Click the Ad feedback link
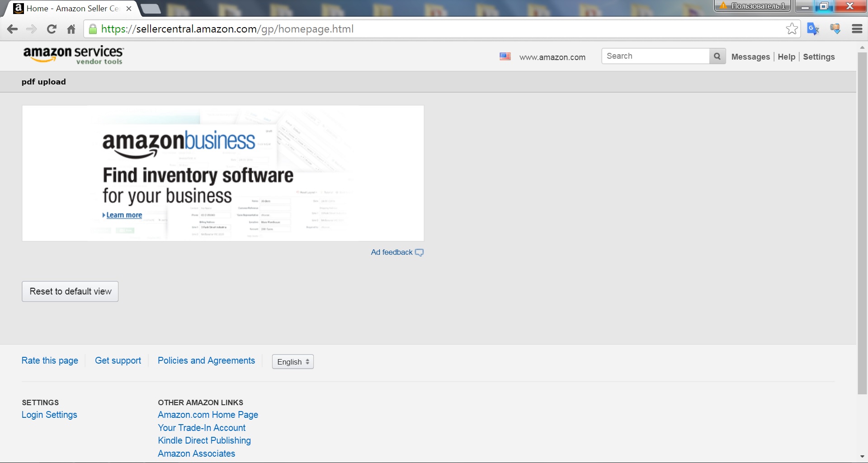Viewport: 868px width, 463px height. point(392,253)
